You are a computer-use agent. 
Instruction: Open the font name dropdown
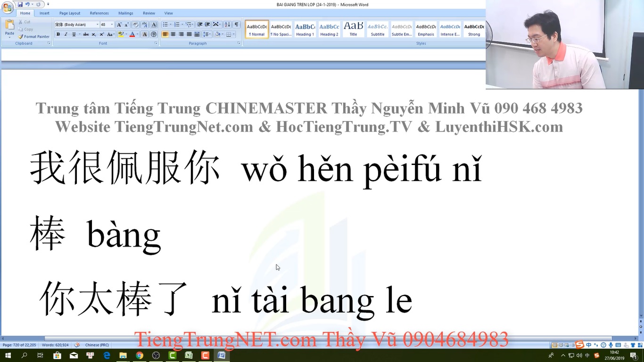[97, 25]
